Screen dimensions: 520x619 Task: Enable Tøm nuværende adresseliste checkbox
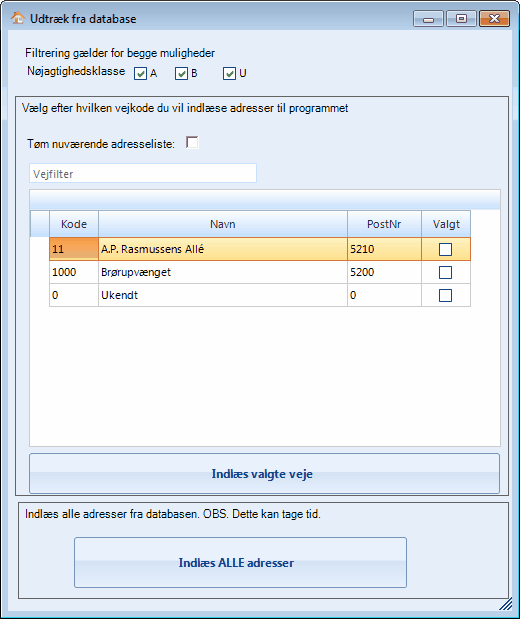[x=192, y=143]
